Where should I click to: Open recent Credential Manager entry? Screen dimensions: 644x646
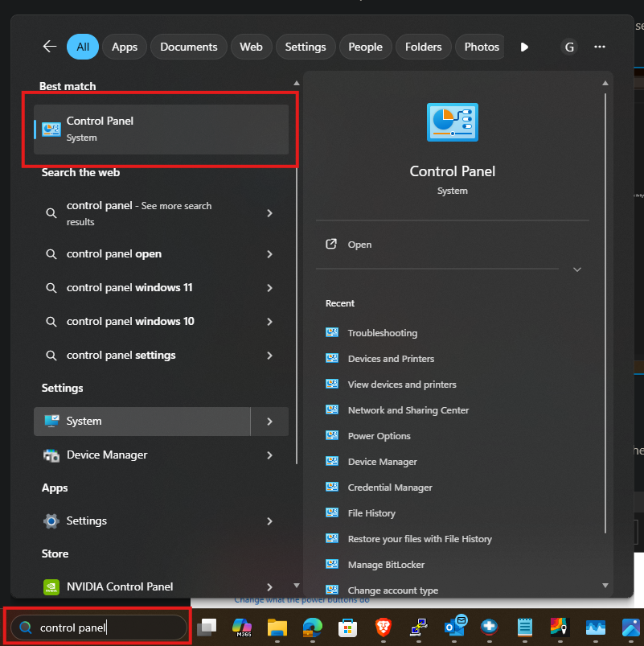point(390,487)
